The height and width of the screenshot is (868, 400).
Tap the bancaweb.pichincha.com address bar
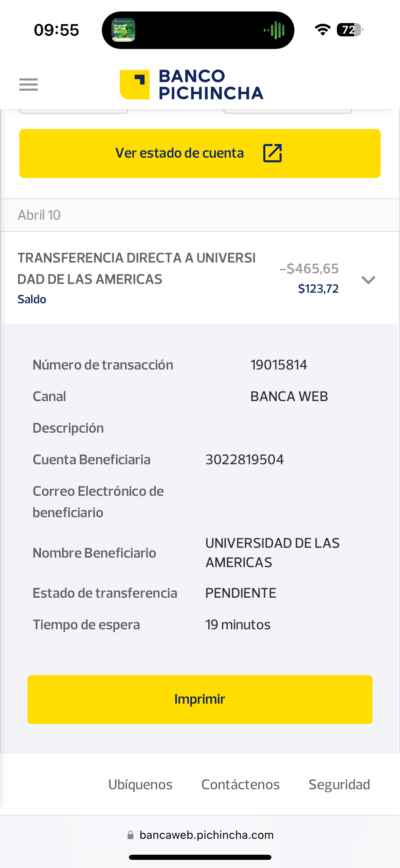[x=206, y=835]
